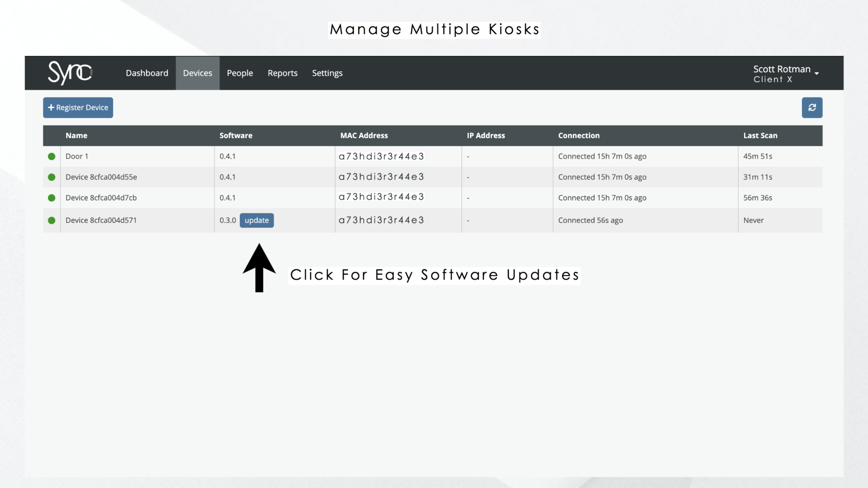Click software version 0.4.1 for Door 1
This screenshot has width=868, height=488.
[228, 156]
